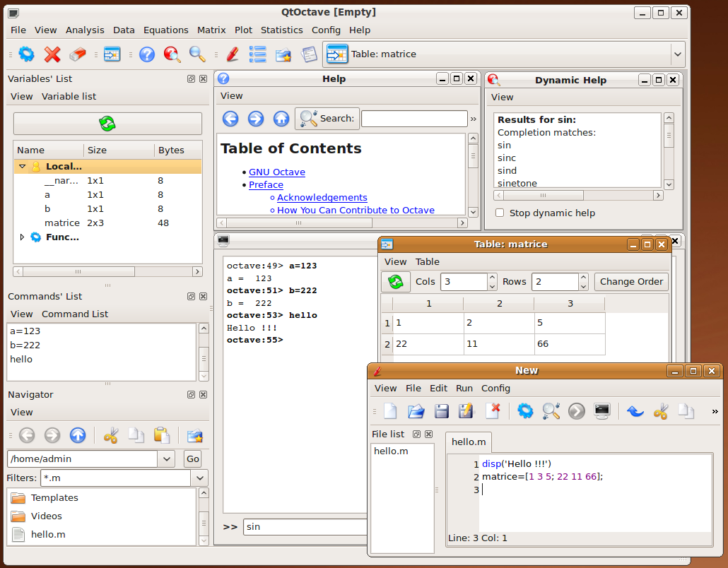This screenshot has height=568, width=728.
Task: Open the Filters *.m dropdown
Action: click(199, 478)
